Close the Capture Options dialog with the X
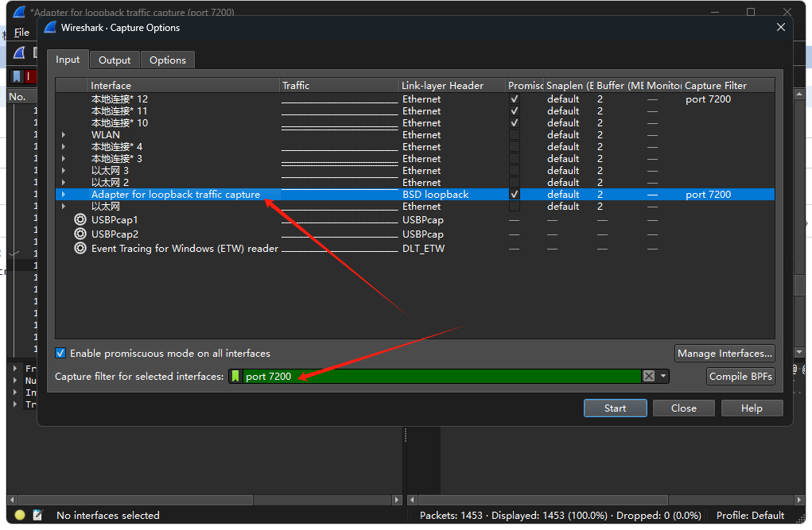 pos(781,27)
